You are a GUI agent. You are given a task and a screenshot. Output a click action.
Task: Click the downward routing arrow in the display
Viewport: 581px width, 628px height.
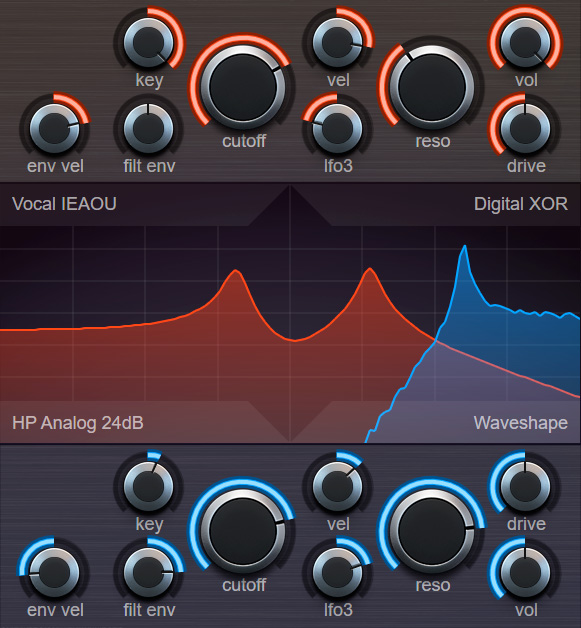tap(290, 421)
